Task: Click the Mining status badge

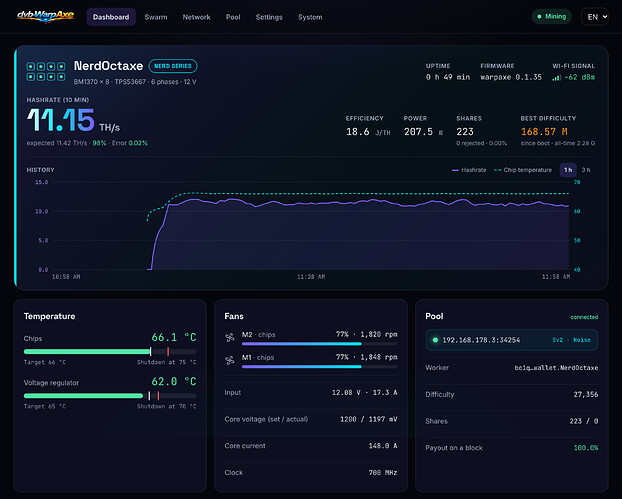Action: (551, 17)
